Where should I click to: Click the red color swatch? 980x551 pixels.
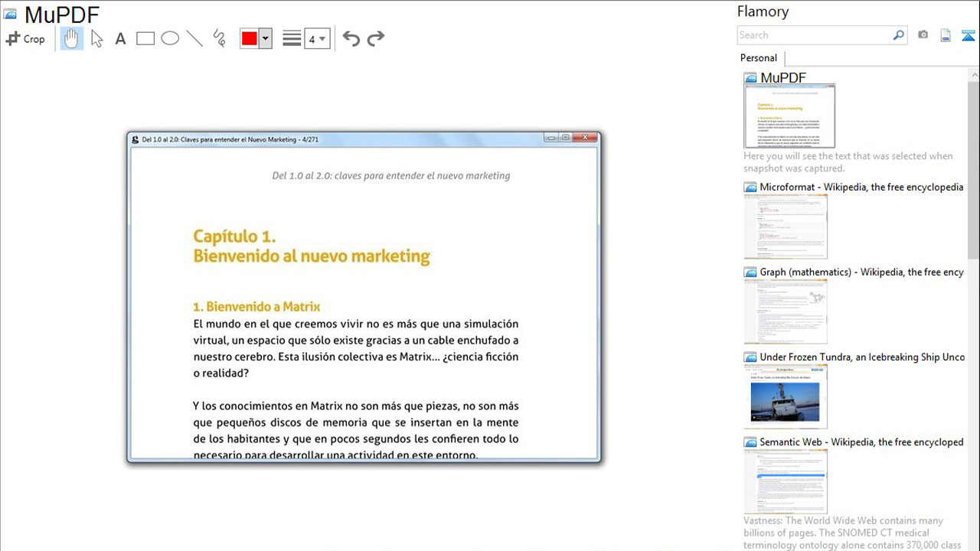251,37
